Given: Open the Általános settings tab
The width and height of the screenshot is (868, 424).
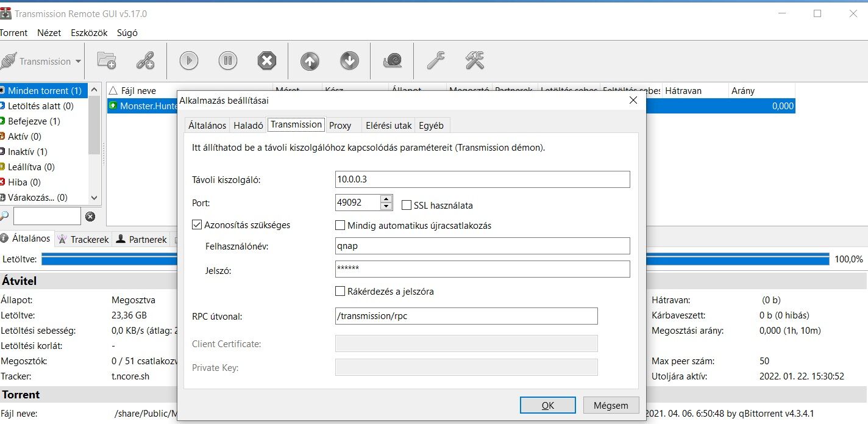Looking at the screenshot, I should pyautogui.click(x=207, y=126).
